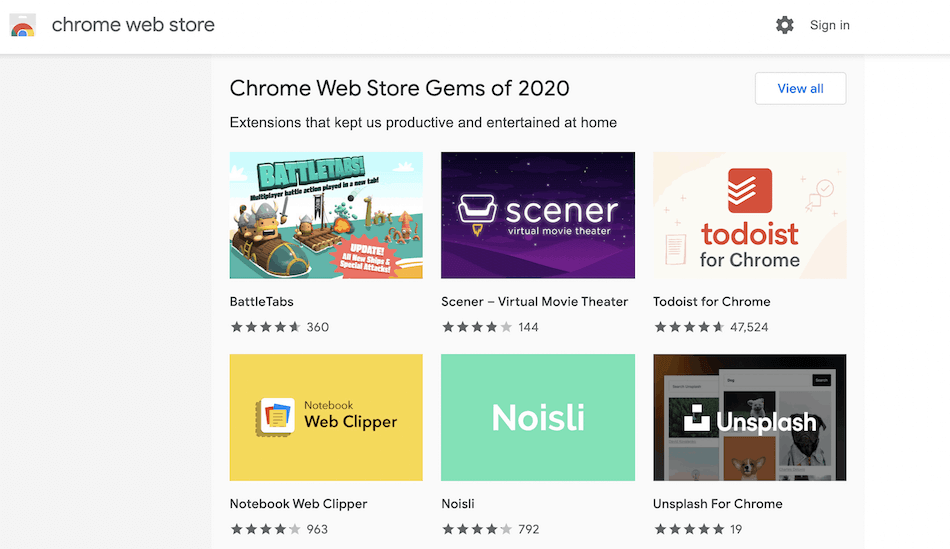Screen dimensions: 950x549
Task: Click the chrome web store header title
Action: 133,25
